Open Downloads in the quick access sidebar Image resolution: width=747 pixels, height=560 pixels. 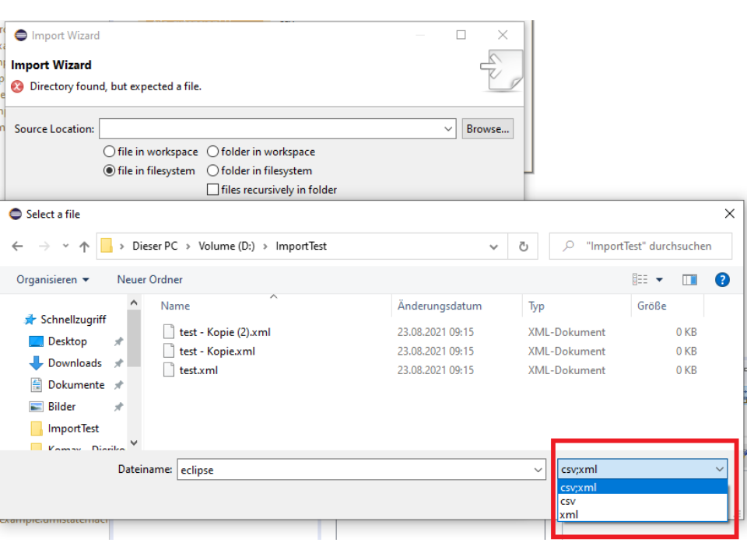coord(75,363)
